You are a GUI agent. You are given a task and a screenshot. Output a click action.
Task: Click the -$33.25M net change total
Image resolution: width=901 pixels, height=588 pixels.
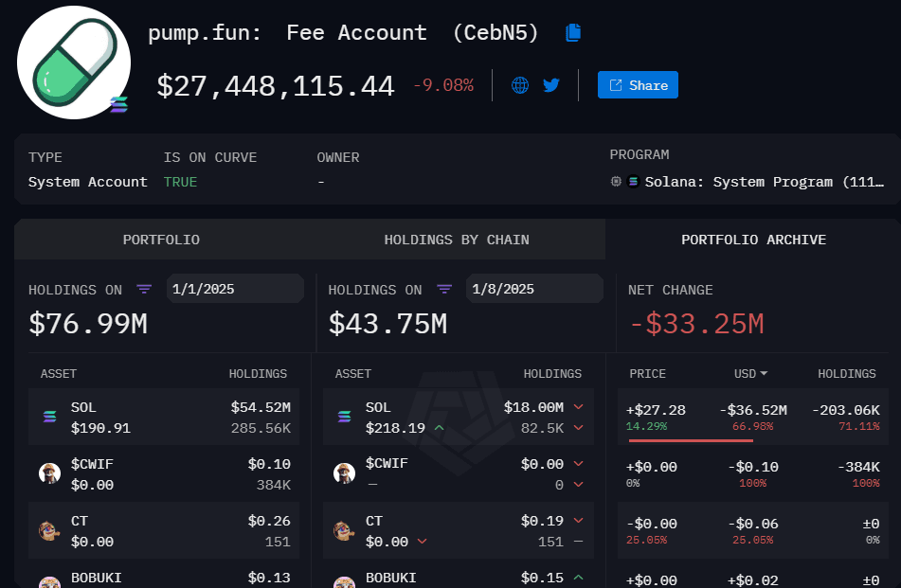(696, 324)
